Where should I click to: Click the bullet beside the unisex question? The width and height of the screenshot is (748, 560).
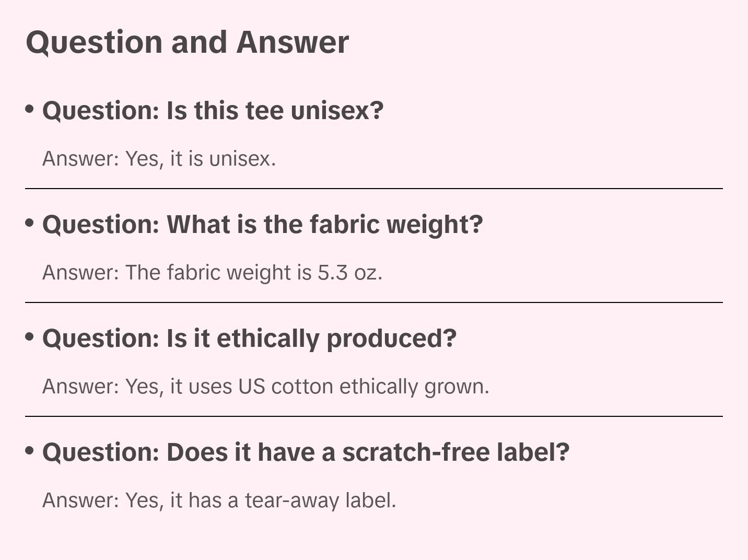[30, 109]
